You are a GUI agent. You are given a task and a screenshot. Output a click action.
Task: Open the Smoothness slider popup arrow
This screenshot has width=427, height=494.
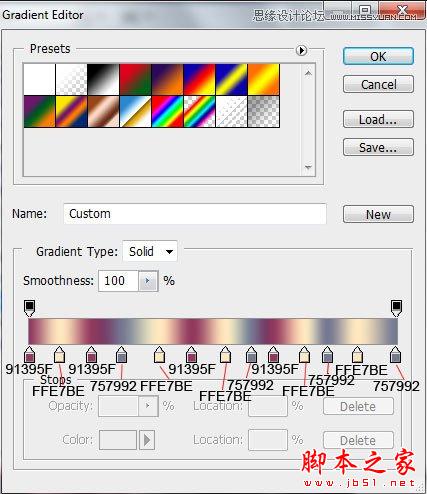pyautogui.click(x=148, y=281)
